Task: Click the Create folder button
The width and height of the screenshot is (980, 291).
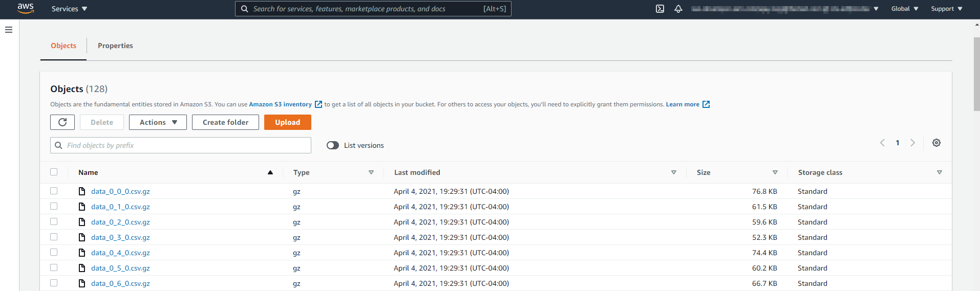Action: [225, 122]
